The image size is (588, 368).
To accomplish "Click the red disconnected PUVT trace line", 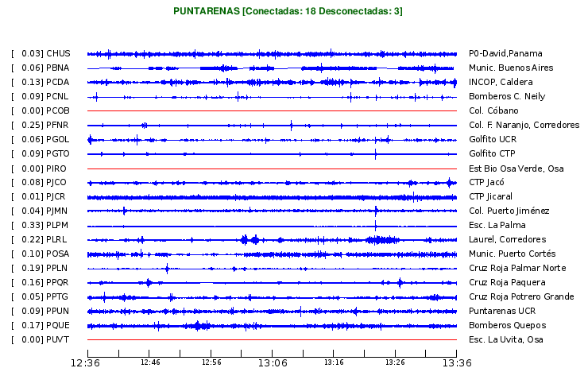I will point(272,340).
